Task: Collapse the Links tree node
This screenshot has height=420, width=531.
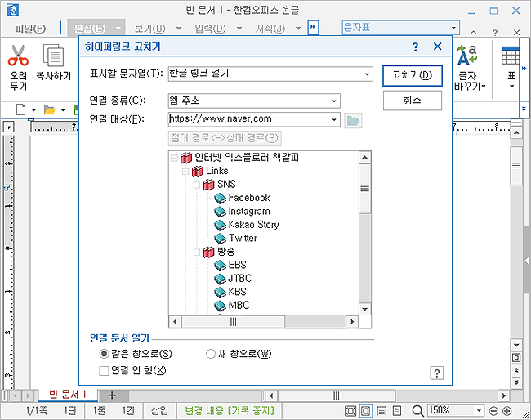Action: click(185, 172)
